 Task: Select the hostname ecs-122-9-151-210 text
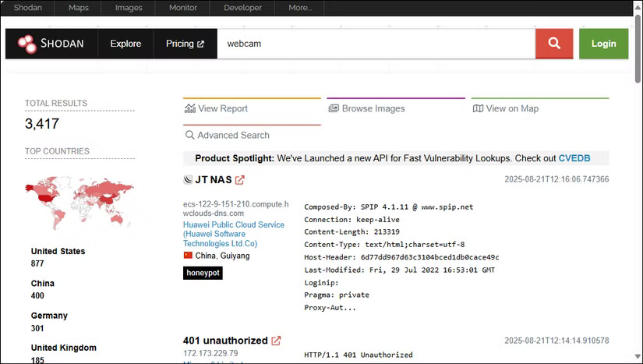point(236,209)
